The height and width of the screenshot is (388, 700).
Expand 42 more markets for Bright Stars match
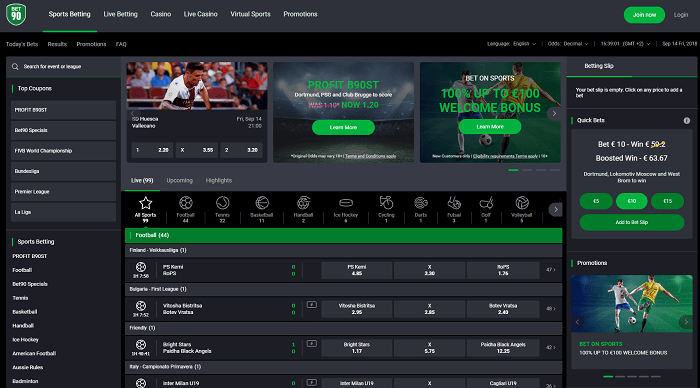(551, 347)
